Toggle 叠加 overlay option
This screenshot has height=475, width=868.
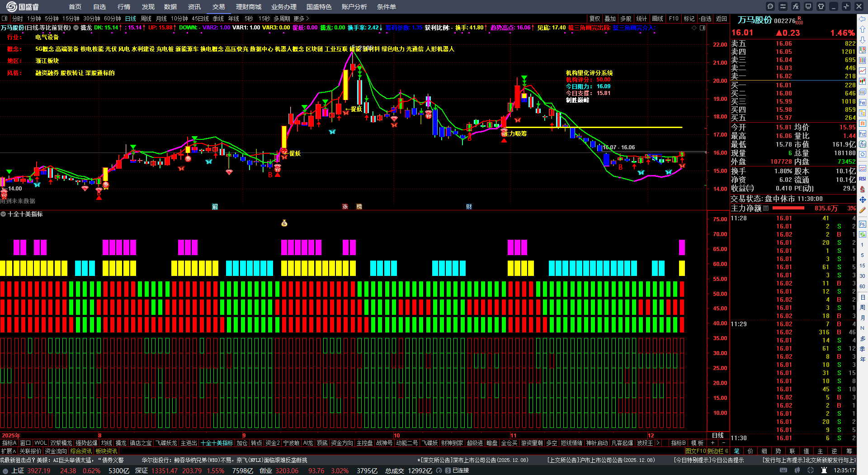click(x=610, y=19)
